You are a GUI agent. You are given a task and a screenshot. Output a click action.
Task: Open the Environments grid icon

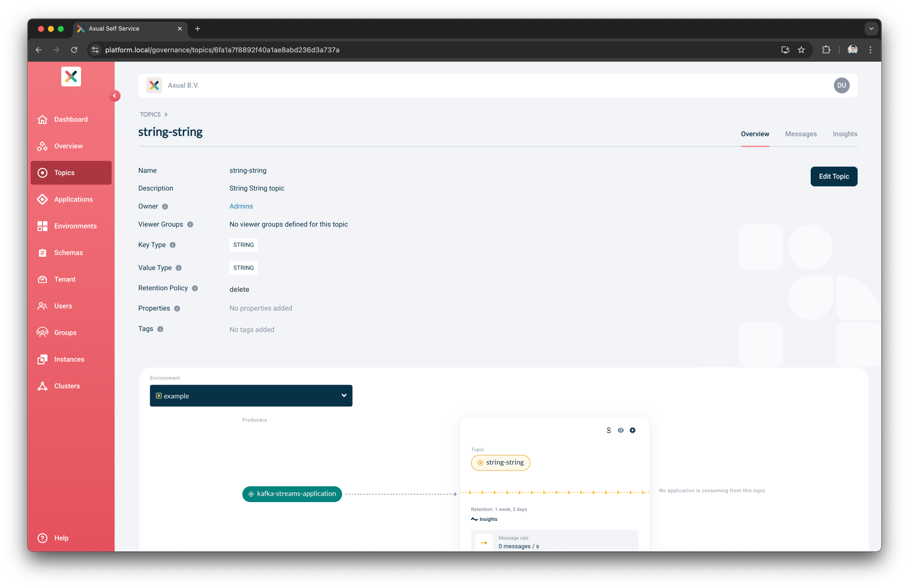[42, 226]
